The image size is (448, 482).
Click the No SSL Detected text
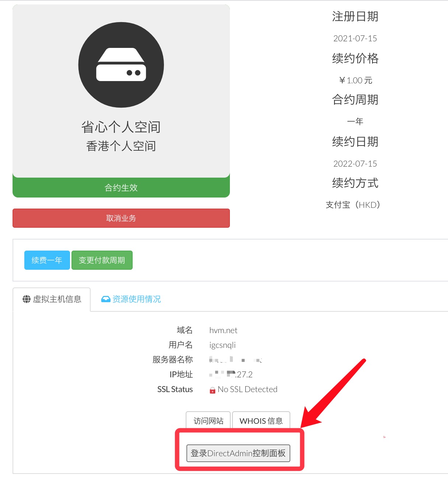tap(247, 389)
